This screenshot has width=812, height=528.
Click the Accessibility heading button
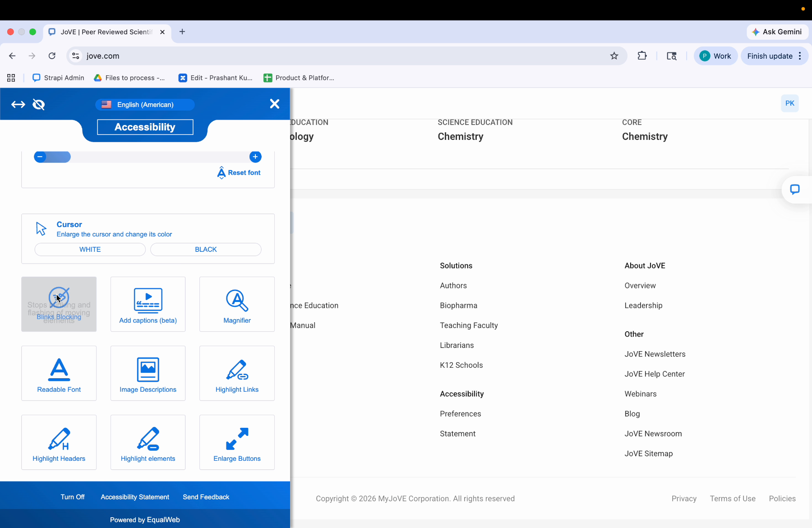(145, 127)
